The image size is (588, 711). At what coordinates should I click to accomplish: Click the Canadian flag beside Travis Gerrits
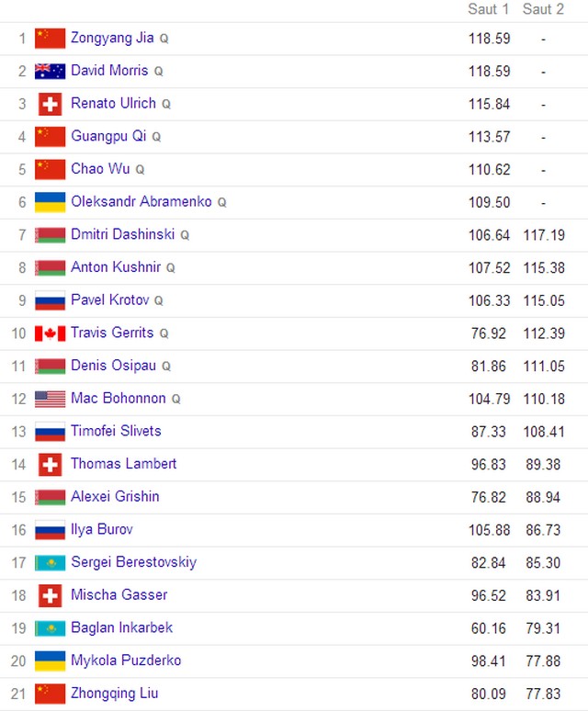point(50,333)
